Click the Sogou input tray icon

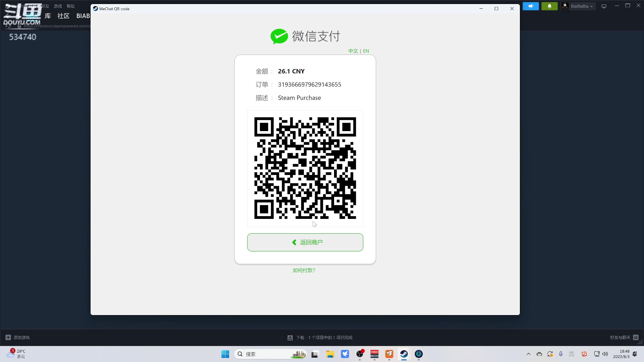(584, 354)
